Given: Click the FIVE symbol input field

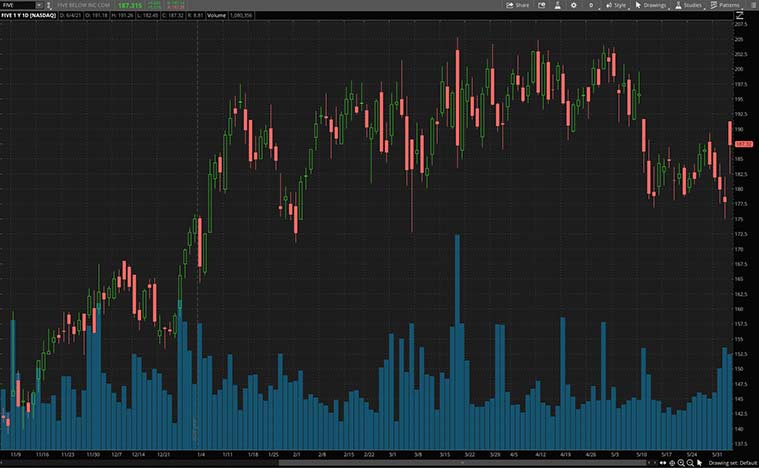Looking at the screenshot, I should (16, 6).
